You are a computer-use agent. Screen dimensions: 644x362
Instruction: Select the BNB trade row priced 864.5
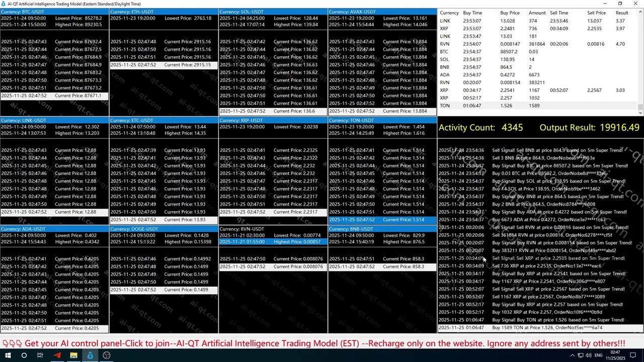click(538, 67)
